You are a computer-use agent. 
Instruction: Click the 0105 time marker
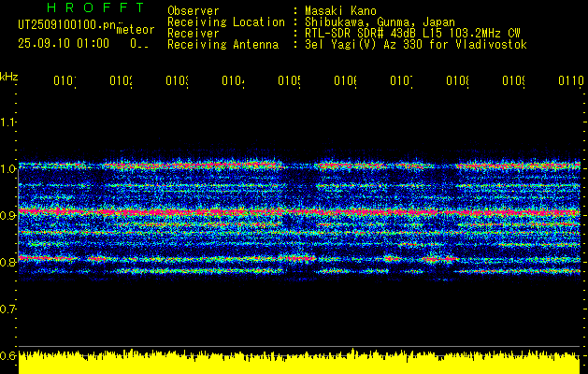290,80
